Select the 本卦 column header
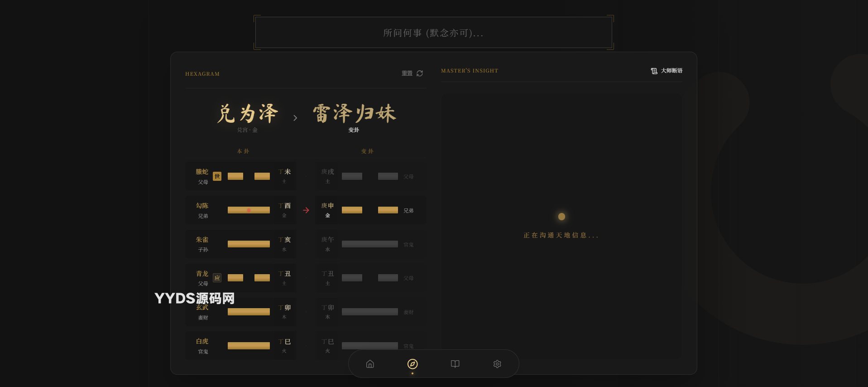Viewport: 868px width, 387px height. click(243, 151)
